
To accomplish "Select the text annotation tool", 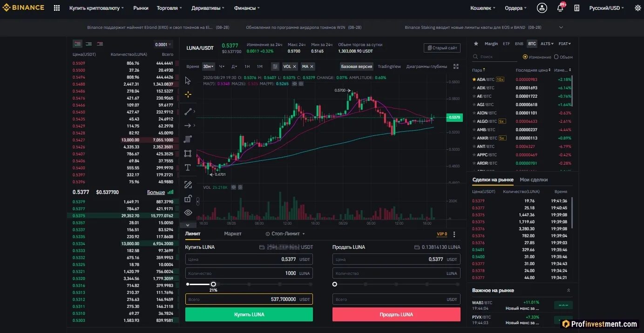I will (188, 167).
